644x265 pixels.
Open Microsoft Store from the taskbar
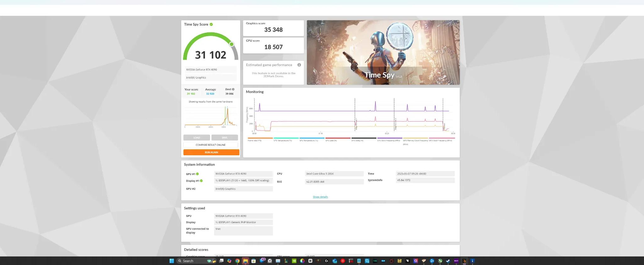[253, 261]
